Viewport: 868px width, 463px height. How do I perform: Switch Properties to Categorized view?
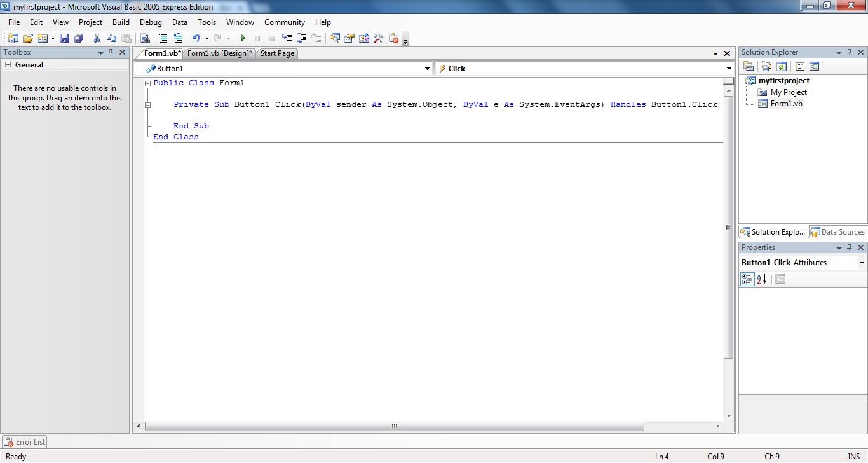[747, 279]
